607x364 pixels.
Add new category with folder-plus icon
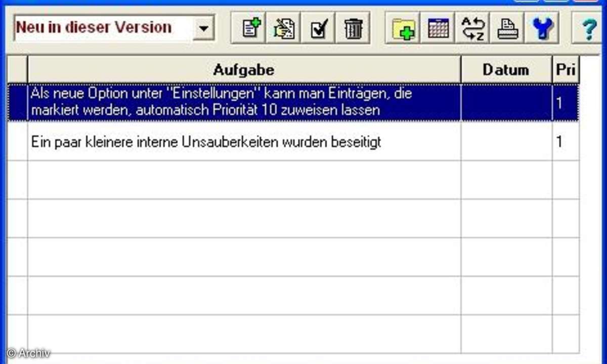tap(404, 29)
